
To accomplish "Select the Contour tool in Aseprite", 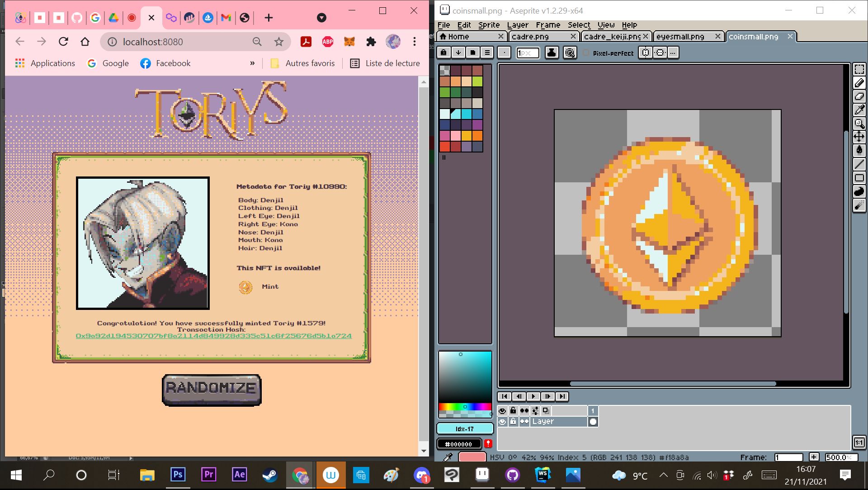I will tap(859, 191).
